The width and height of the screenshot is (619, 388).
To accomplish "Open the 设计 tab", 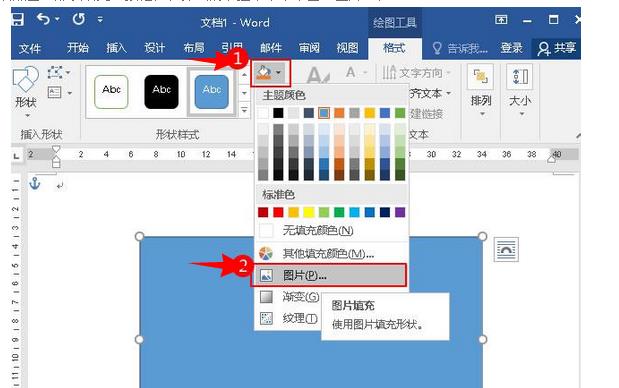I will [x=154, y=48].
